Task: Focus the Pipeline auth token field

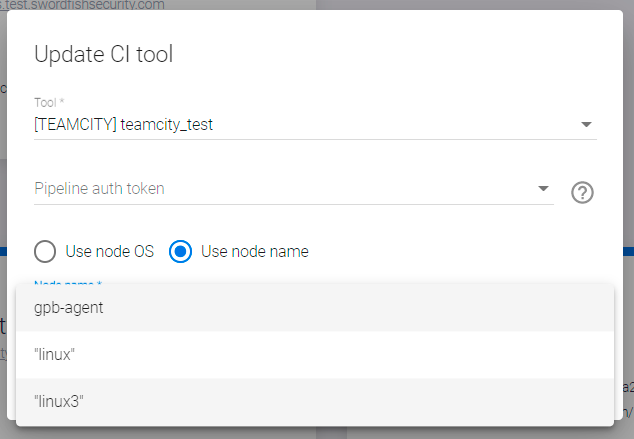Action: coord(280,188)
